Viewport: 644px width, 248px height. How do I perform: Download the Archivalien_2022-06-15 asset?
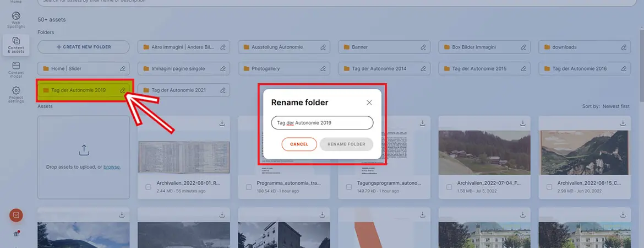tap(623, 123)
